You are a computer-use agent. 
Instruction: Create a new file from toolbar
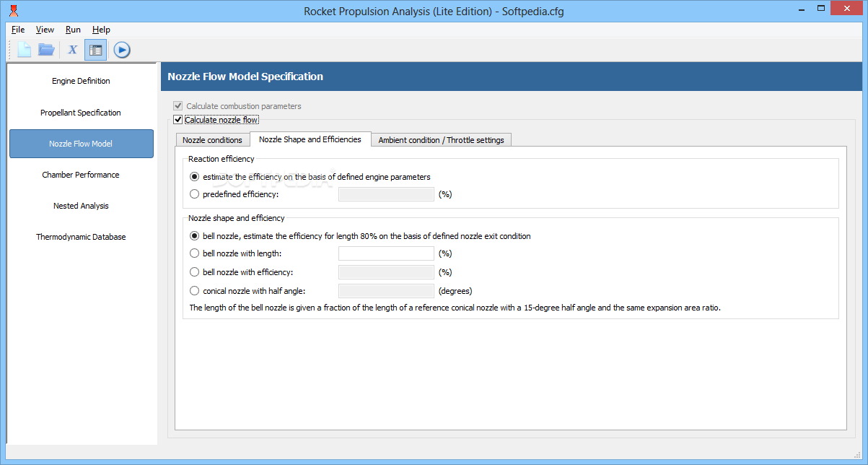tap(25, 50)
